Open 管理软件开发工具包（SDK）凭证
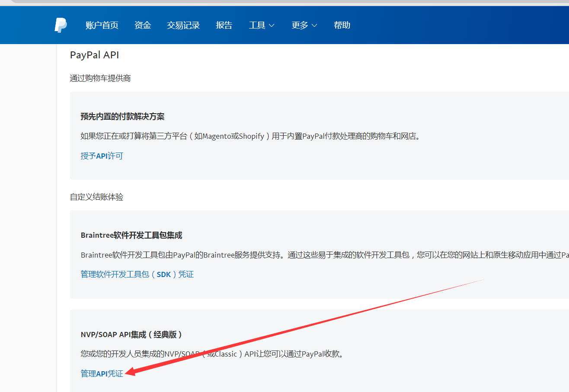569x392 pixels. 137,274
